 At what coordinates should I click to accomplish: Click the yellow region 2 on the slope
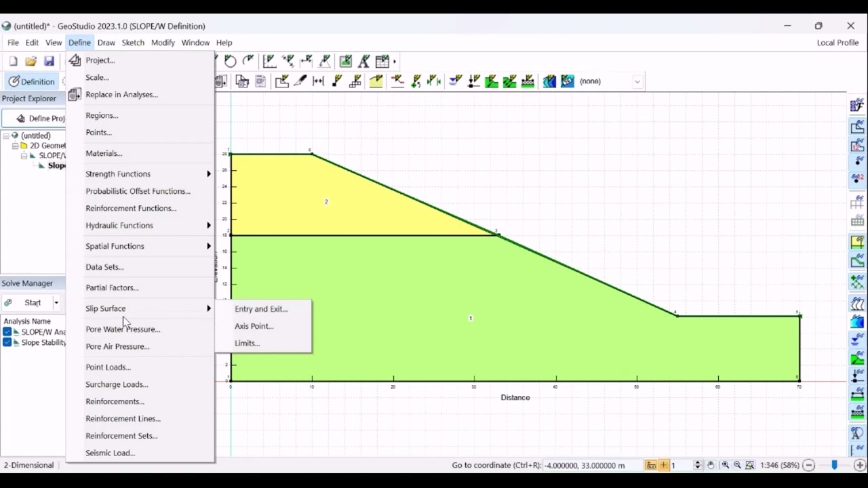[325, 202]
